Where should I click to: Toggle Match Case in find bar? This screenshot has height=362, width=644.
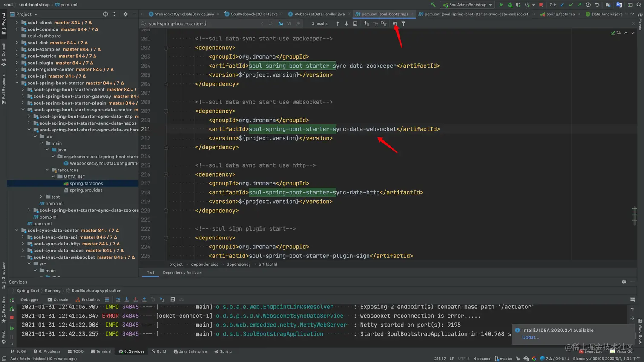point(281,23)
